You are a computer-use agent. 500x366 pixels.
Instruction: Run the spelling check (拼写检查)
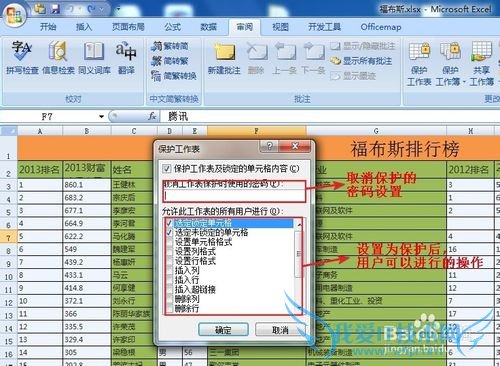click(22, 58)
